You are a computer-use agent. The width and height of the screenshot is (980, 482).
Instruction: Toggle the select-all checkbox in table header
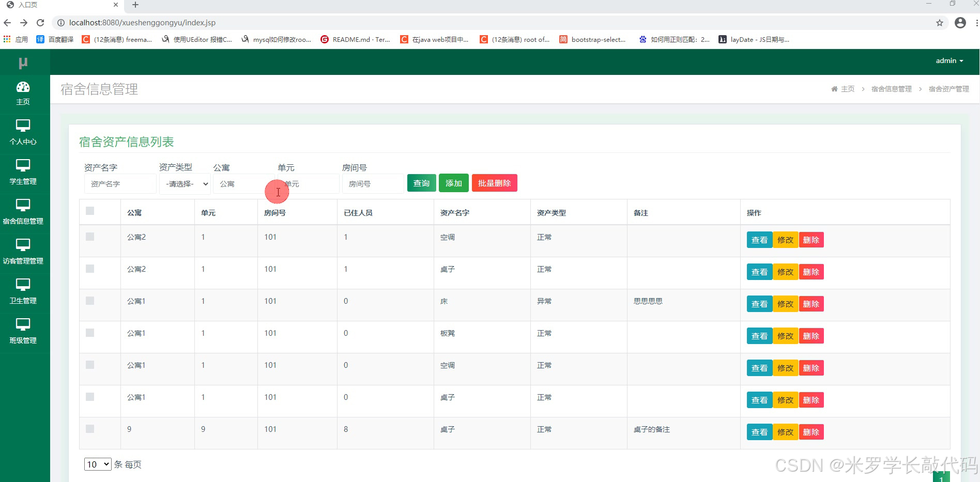90,211
